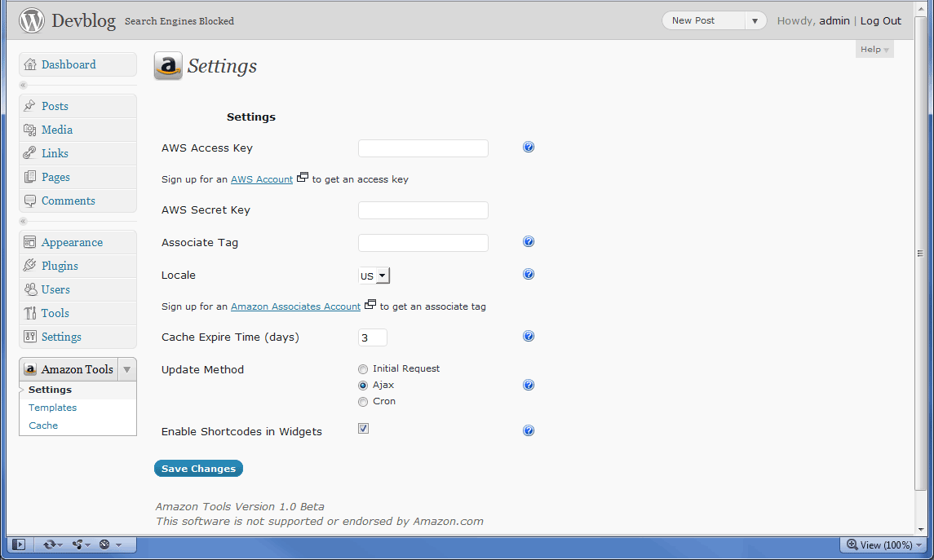
Task: Click the Links chain icon
Action: (x=30, y=153)
